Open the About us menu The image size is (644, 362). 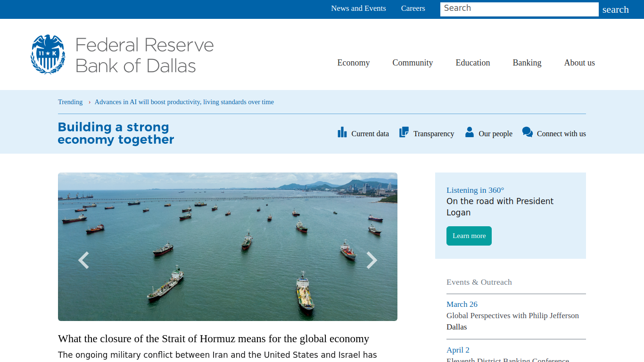(x=579, y=63)
